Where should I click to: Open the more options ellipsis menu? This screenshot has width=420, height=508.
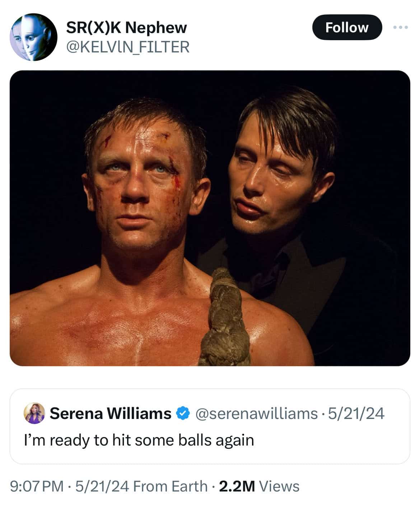[400, 27]
